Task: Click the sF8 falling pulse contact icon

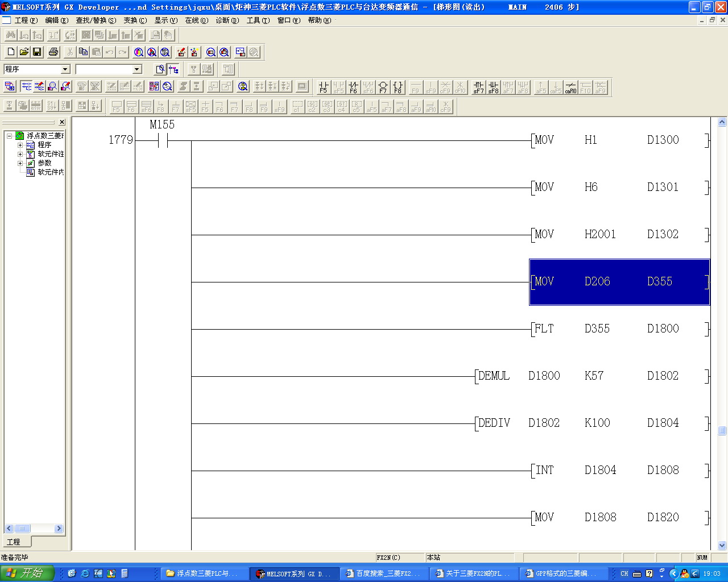Action: (493, 87)
